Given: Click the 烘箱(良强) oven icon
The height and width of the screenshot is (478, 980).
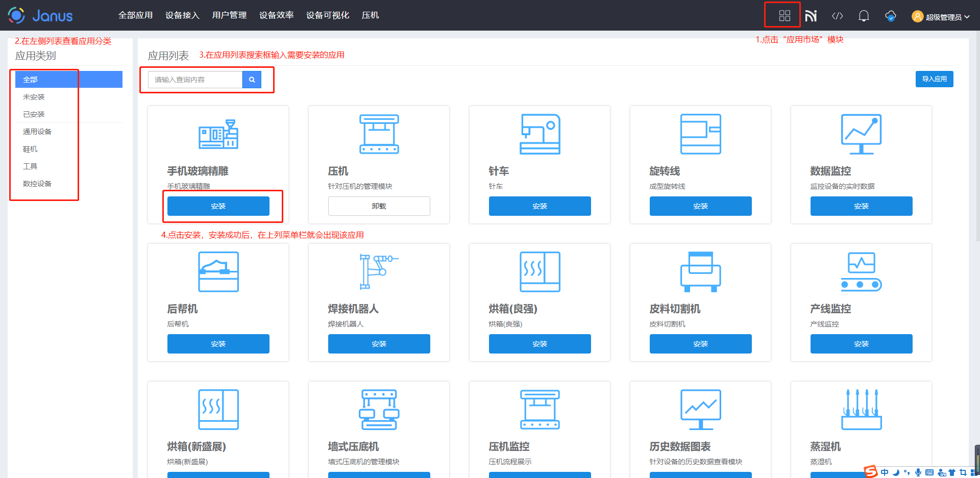Looking at the screenshot, I should [540, 272].
